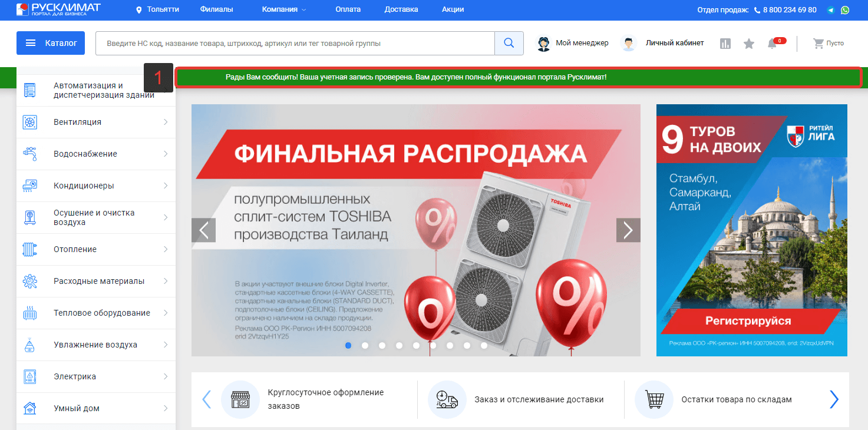Expand the Электрика category chevron
The width and height of the screenshot is (868, 430).
pyautogui.click(x=166, y=376)
